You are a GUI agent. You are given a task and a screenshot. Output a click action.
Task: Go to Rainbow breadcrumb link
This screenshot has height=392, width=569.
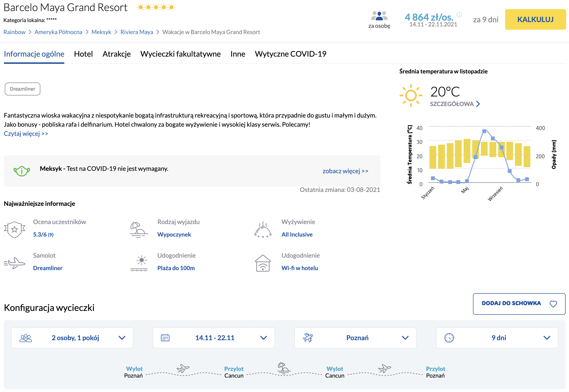coord(14,32)
